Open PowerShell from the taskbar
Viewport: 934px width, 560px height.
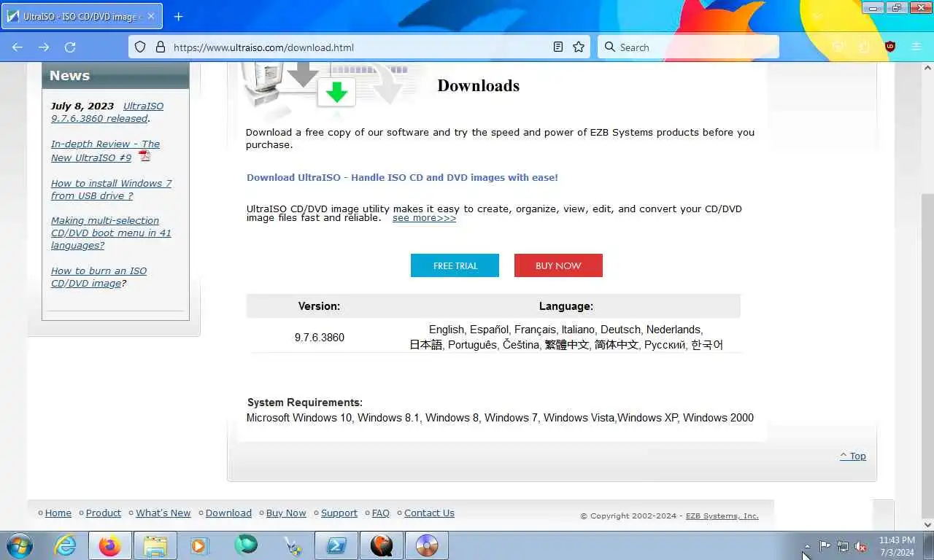(x=336, y=545)
